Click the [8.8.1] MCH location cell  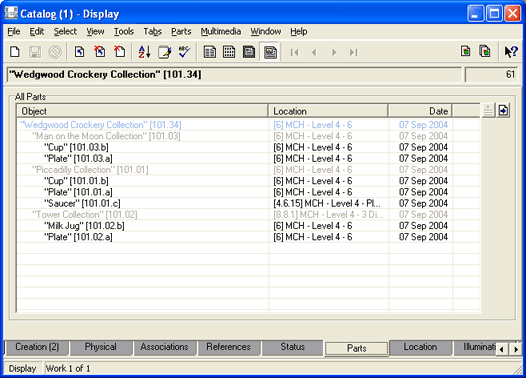328,215
